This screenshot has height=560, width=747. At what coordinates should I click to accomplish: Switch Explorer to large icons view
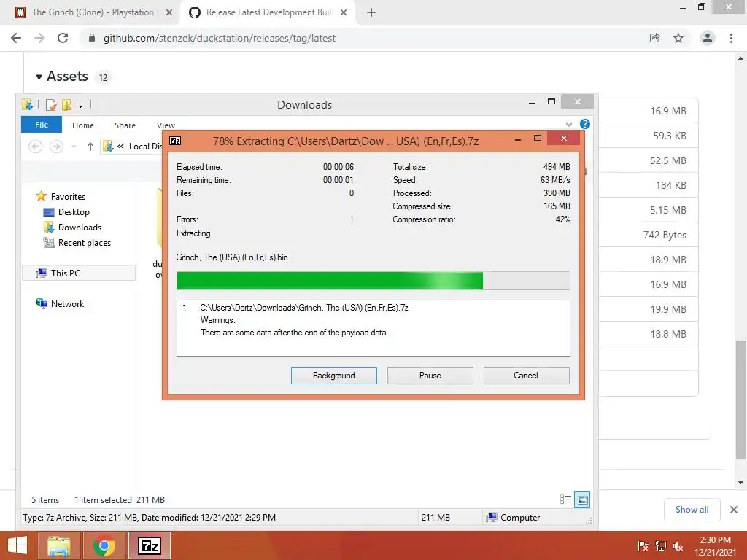582,500
